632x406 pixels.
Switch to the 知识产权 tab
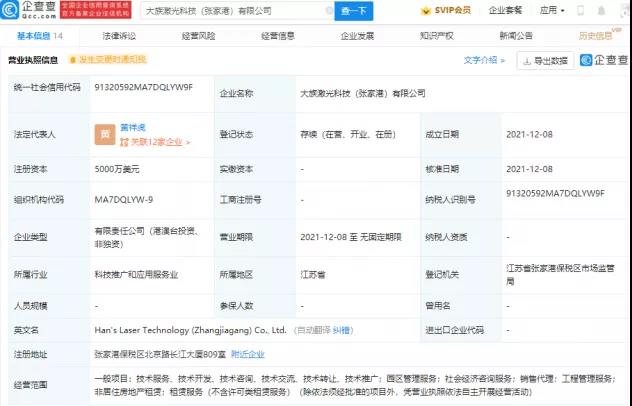(437, 36)
